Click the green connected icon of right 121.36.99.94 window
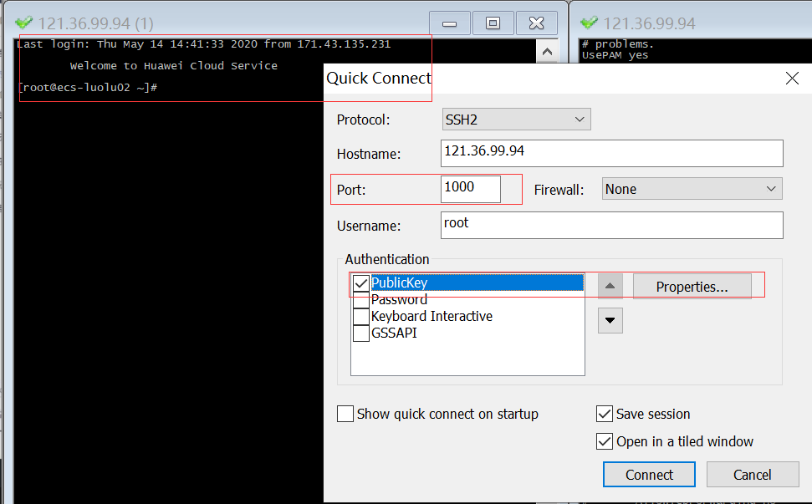This screenshot has height=504, width=812. point(589,23)
